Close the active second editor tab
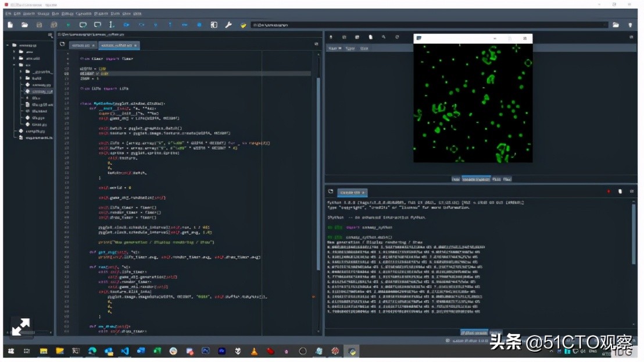Image resolution: width=644 pixels, height=362 pixels. [135, 45]
